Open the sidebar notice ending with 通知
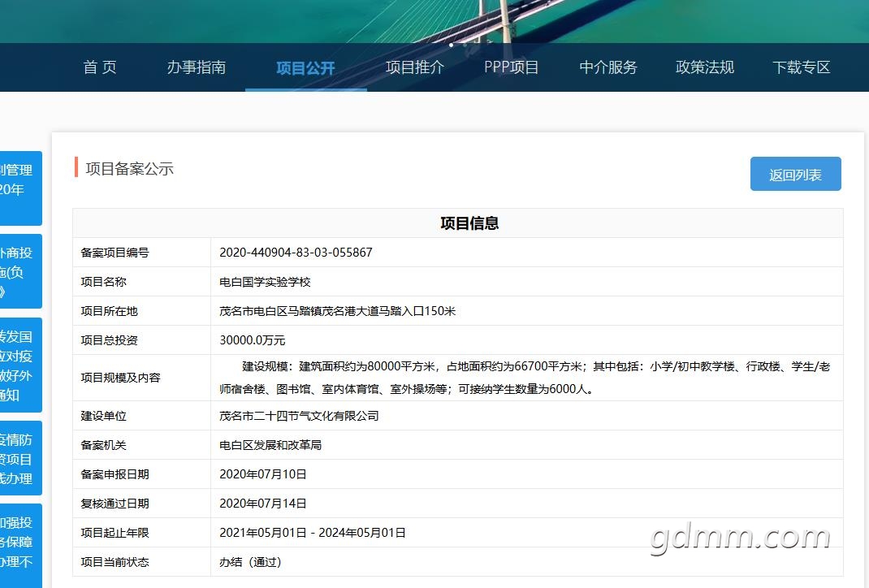Screen dimensions: 869x588 click(20, 365)
